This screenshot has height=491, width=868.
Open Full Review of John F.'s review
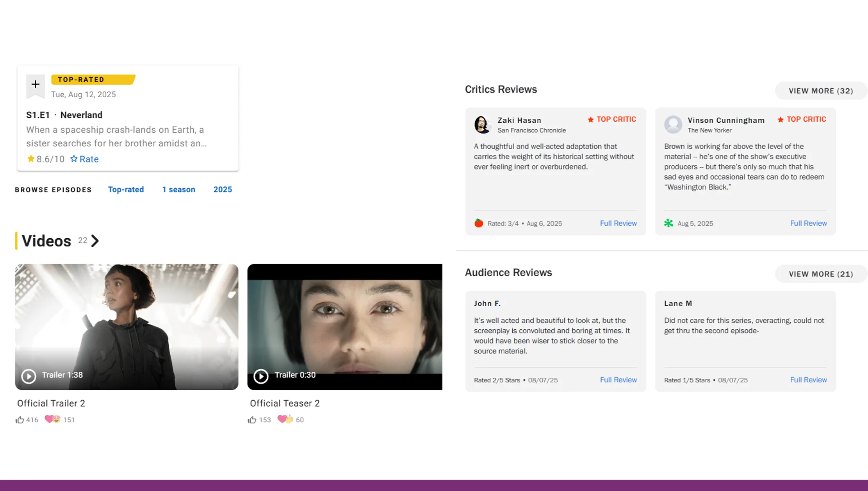618,379
